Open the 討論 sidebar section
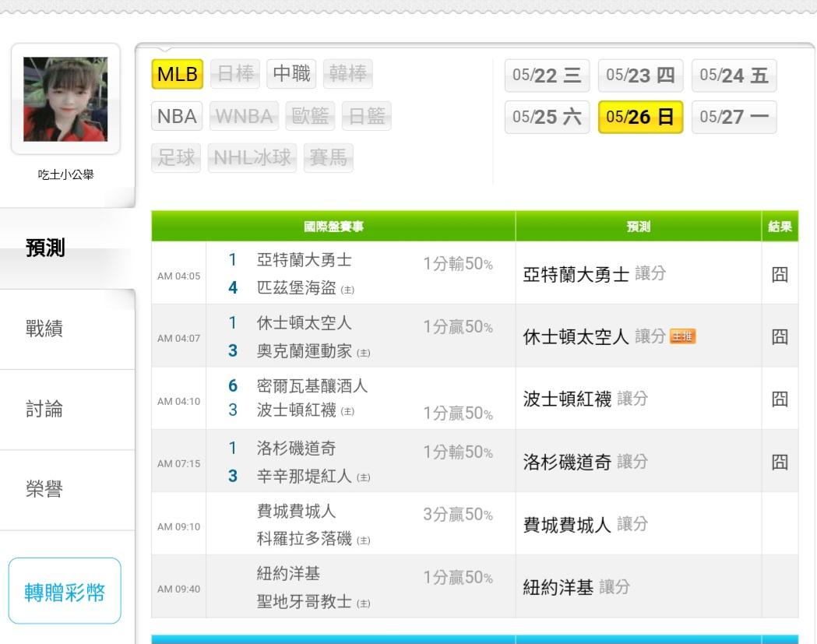 (x=67, y=410)
